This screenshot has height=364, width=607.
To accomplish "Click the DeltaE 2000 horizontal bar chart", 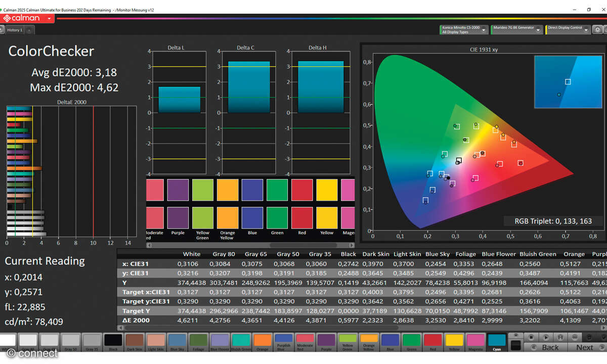I will (x=71, y=172).
